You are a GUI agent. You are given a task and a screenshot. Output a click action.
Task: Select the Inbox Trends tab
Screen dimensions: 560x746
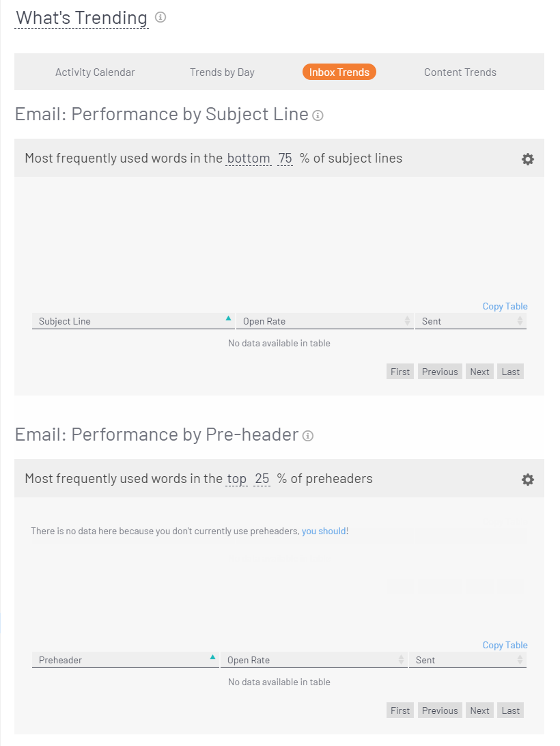coord(339,72)
